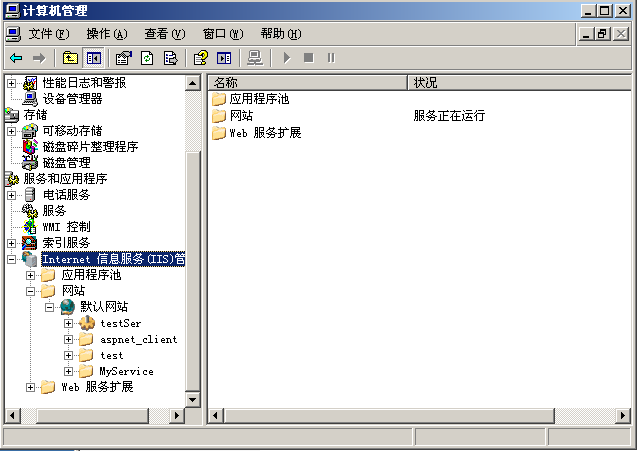The width and height of the screenshot is (637, 451).
Task: Click the Up one level folder icon
Action: pyautogui.click(x=70, y=58)
